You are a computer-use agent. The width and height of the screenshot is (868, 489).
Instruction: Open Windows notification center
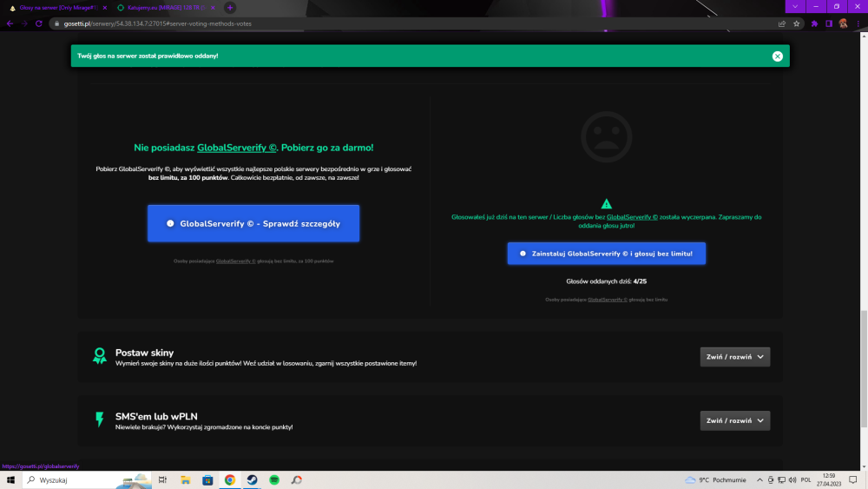853,480
